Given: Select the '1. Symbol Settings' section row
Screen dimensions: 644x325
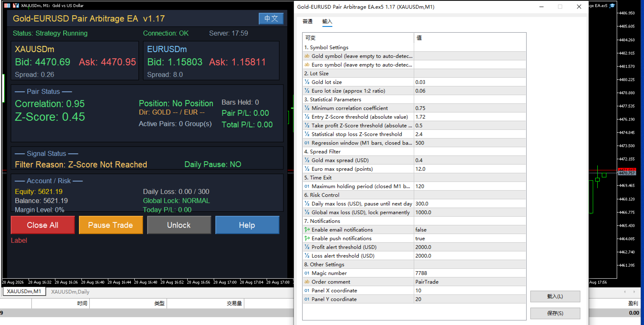Looking at the screenshot, I should pos(414,47).
